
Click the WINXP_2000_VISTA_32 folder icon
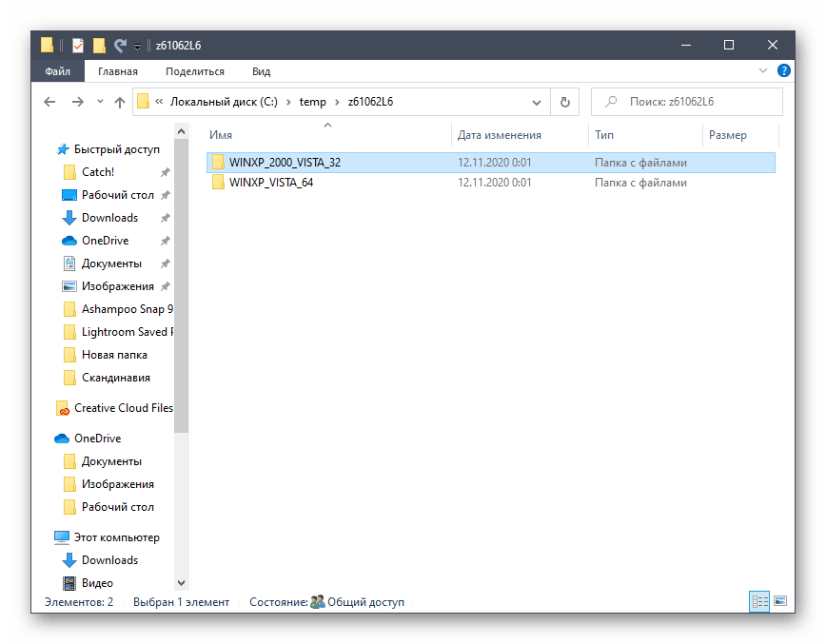point(218,162)
